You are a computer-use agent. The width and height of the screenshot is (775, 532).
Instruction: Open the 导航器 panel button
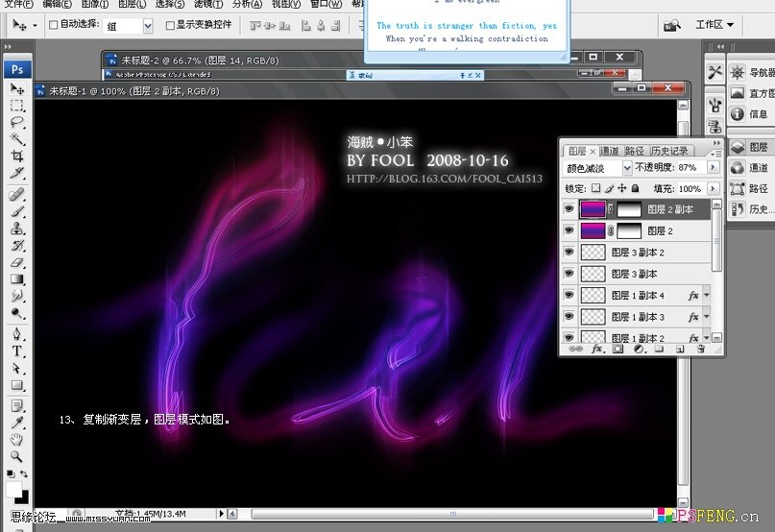point(752,72)
